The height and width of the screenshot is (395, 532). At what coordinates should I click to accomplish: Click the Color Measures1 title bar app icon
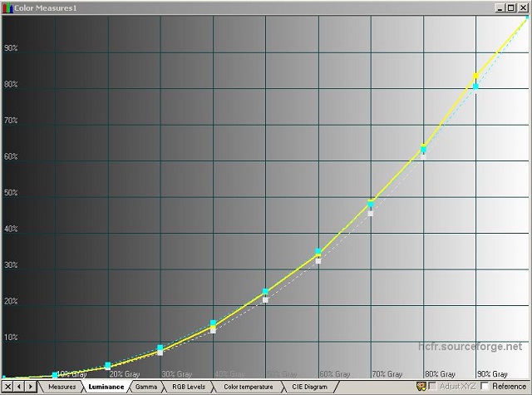7,8
